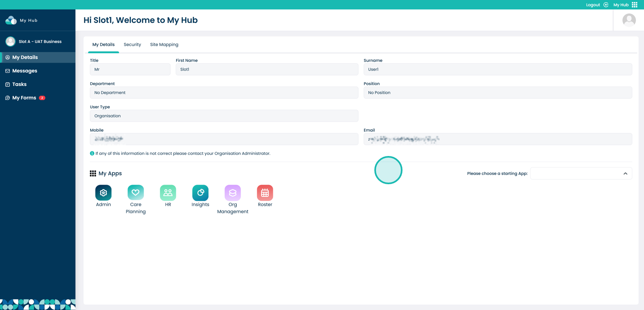Viewport: 644px width, 310px height.
Task: Click the Slot A business avatar icon
Action: [10, 41]
